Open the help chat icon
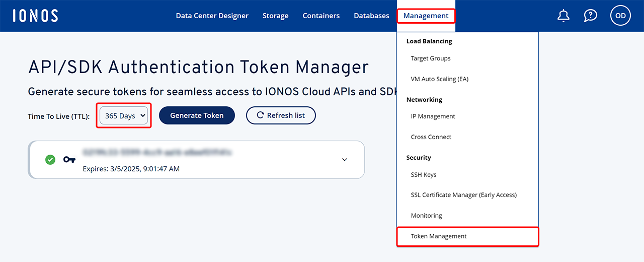The height and width of the screenshot is (262, 644). 590,16
